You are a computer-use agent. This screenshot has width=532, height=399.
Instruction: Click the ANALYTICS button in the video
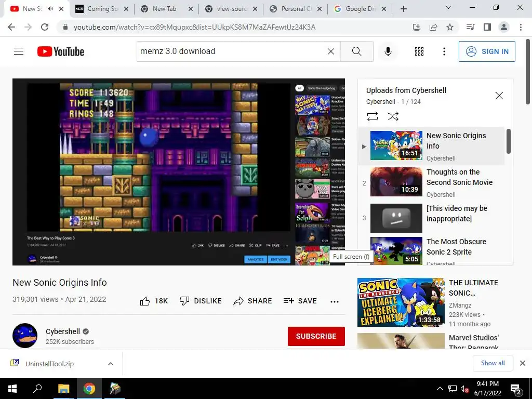(256, 259)
